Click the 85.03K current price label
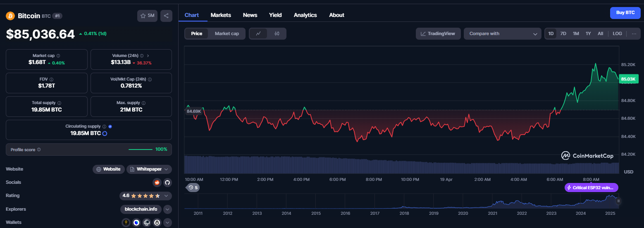 (628, 79)
